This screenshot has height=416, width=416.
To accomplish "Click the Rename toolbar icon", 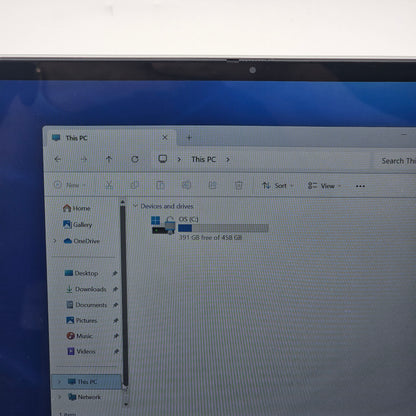I will pyautogui.click(x=186, y=185).
